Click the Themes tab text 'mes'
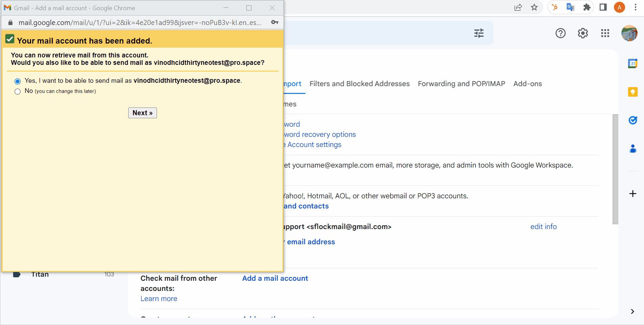Viewport: 644px width, 325px height. (290, 104)
